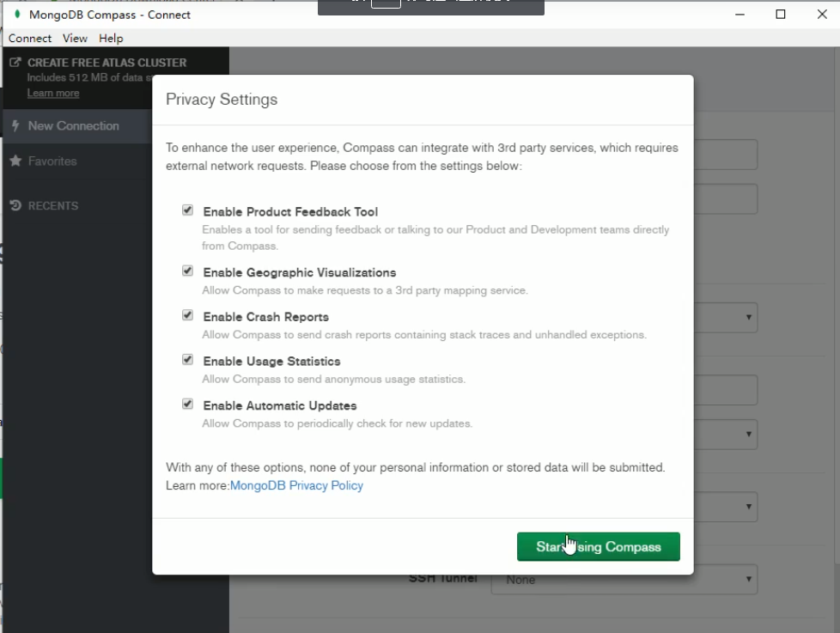
Task: Click the star icon next to Favorites
Action: (x=15, y=161)
